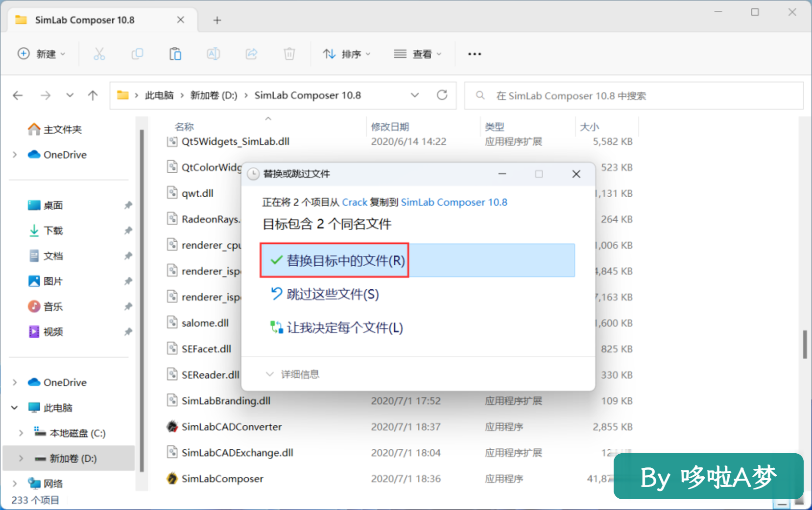
Task: Click 此电脑 in the address breadcrumb
Action: tap(159, 95)
